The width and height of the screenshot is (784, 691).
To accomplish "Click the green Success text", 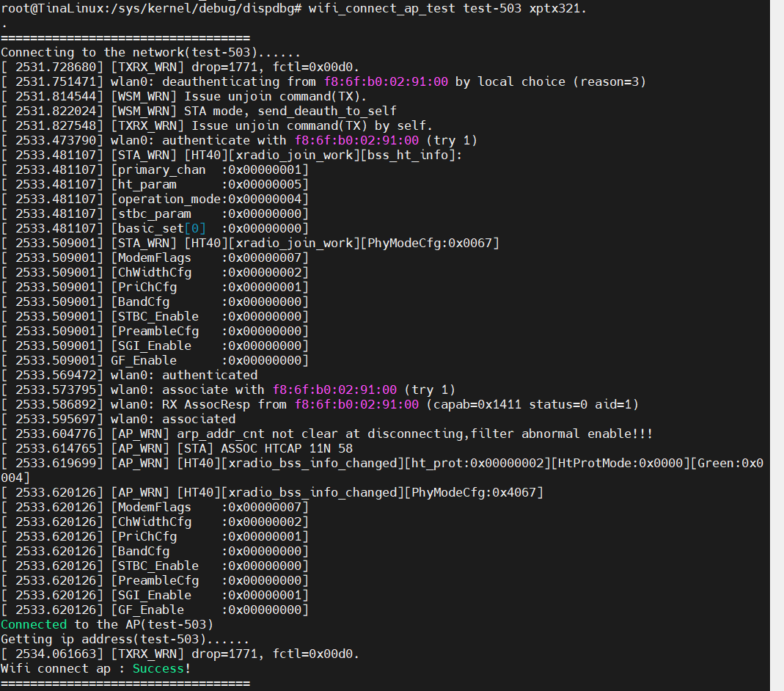I will click(158, 668).
